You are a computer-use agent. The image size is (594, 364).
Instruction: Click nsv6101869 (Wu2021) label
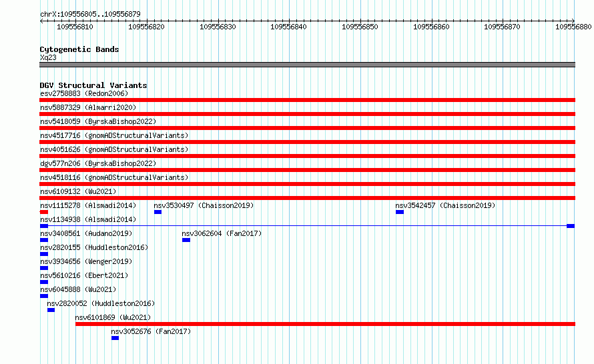click(113, 317)
